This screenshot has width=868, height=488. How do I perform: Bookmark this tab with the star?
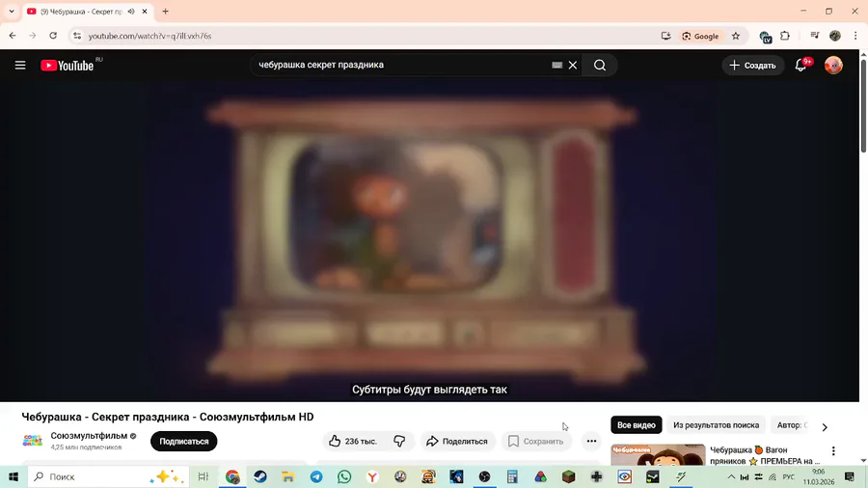[x=736, y=36]
